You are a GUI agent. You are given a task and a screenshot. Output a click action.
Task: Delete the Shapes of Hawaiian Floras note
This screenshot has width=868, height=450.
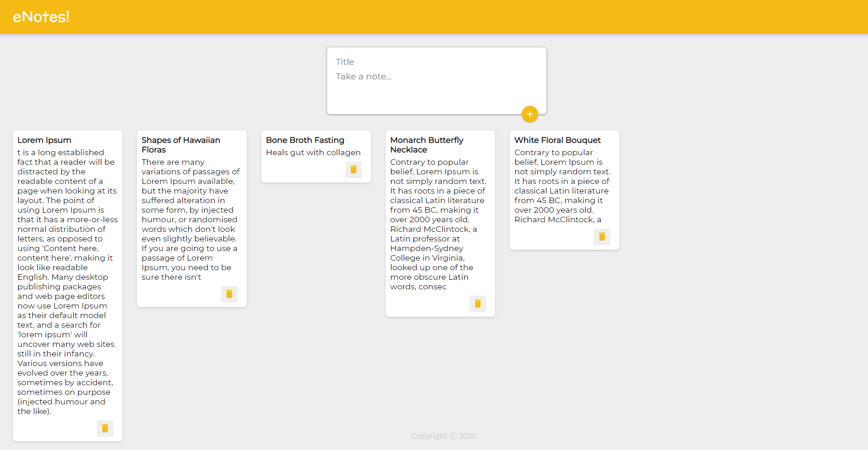pos(229,294)
